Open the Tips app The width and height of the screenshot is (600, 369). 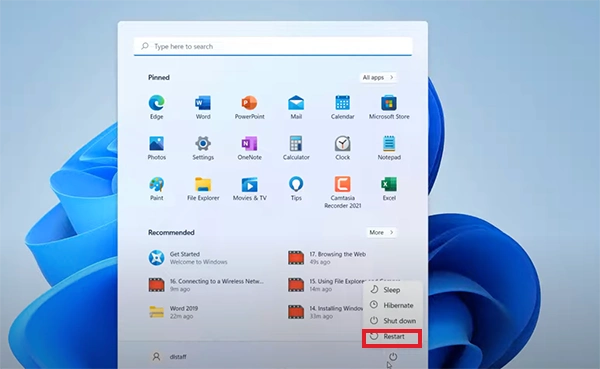point(296,188)
